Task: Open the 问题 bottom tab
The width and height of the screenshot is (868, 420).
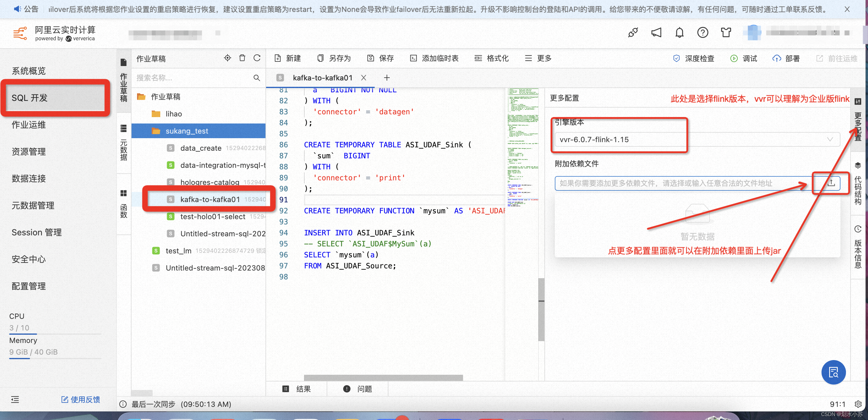Action: click(x=358, y=389)
